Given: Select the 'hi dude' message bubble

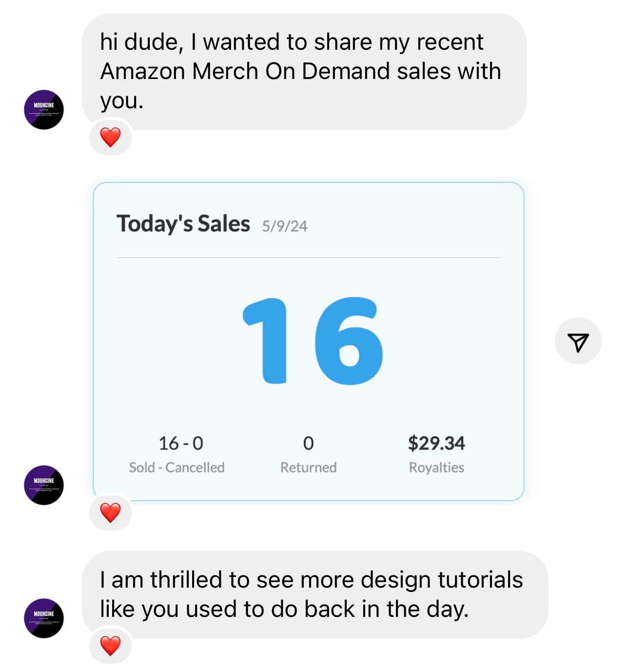Looking at the screenshot, I should tap(303, 71).
